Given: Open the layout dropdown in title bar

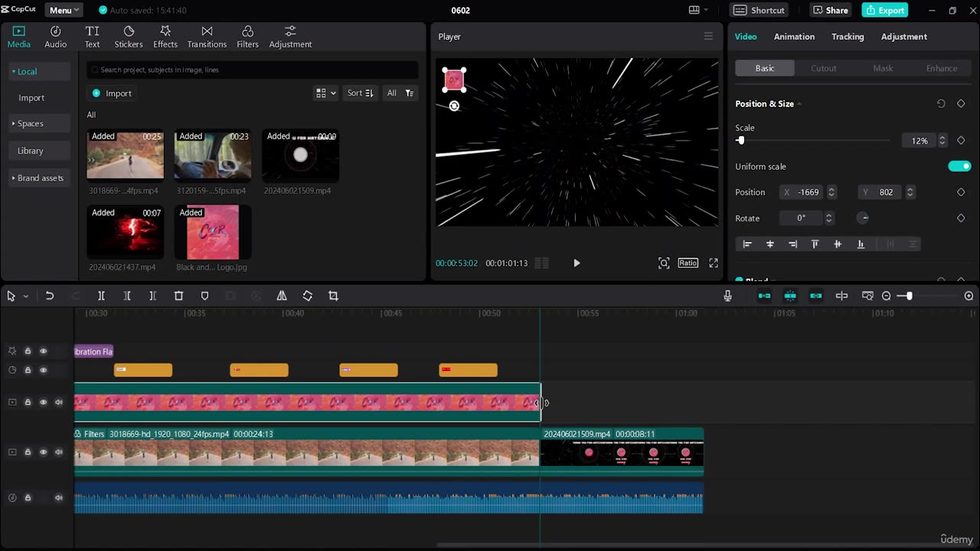Looking at the screenshot, I should (x=698, y=10).
